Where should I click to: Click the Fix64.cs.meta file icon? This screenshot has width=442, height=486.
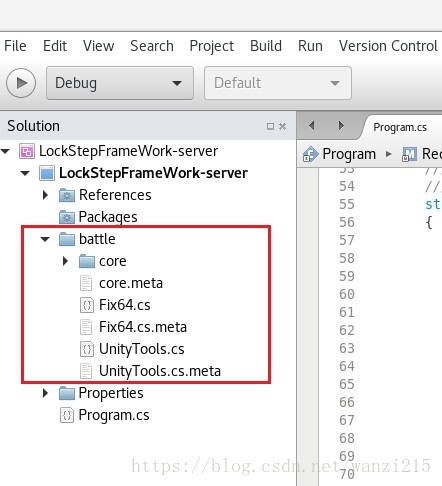[86, 327]
